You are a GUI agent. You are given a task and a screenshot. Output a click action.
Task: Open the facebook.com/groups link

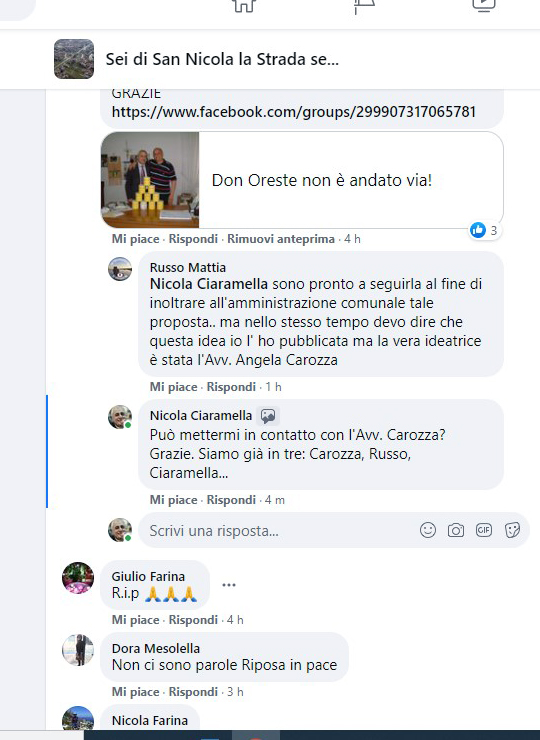point(294,112)
